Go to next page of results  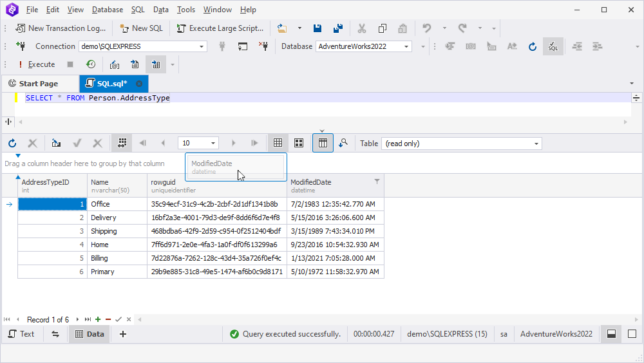233,144
